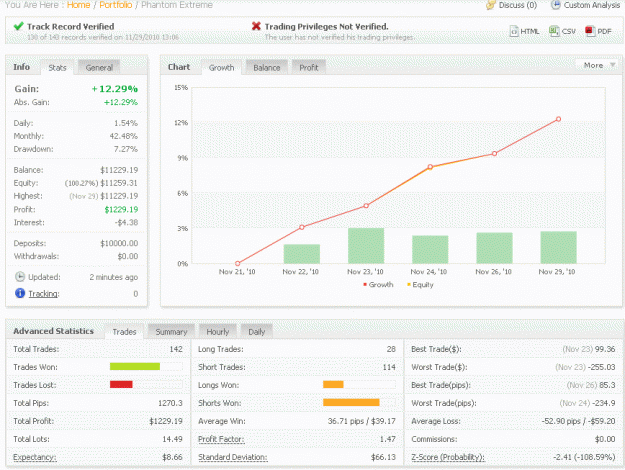Toggle the Growth series in chart legend

pyautogui.click(x=378, y=285)
